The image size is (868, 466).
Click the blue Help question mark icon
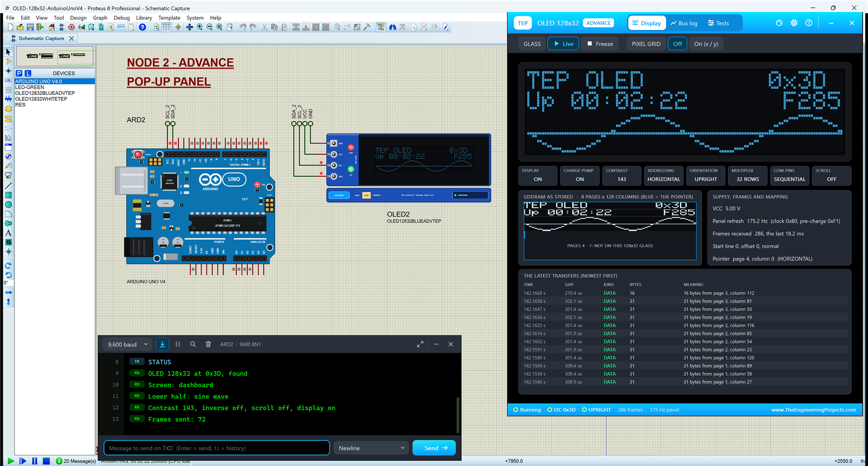(x=142, y=27)
